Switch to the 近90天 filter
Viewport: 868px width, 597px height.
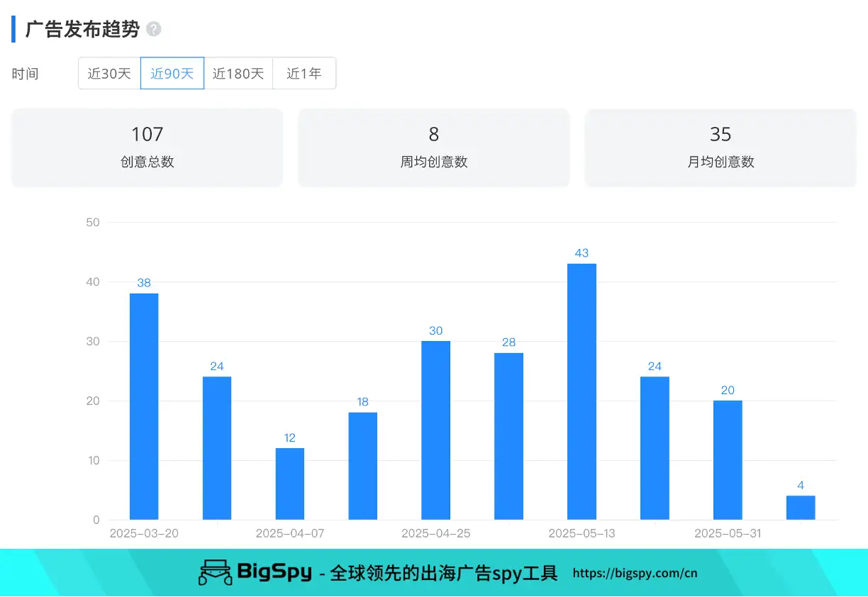pos(172,73)
